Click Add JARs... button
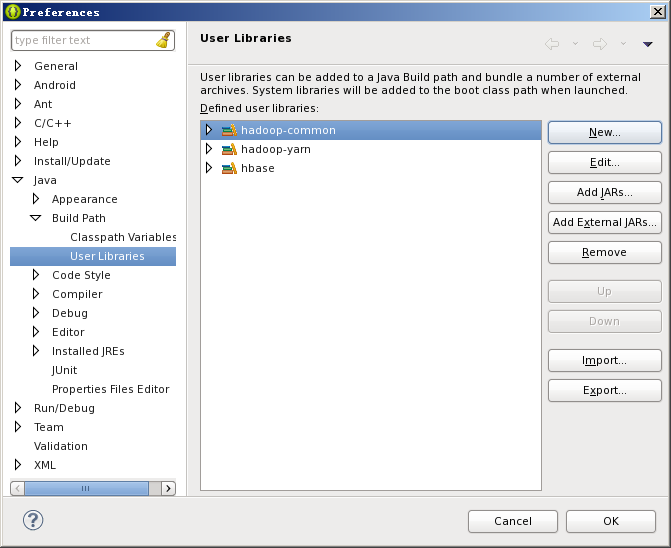Screen dimensions: 671x548 point(605,193)
